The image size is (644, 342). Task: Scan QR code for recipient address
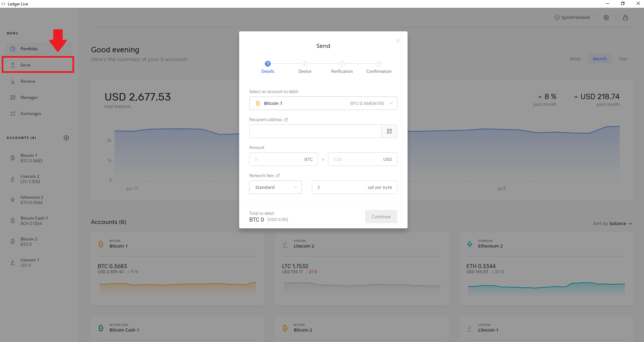(x=389, y=131)
